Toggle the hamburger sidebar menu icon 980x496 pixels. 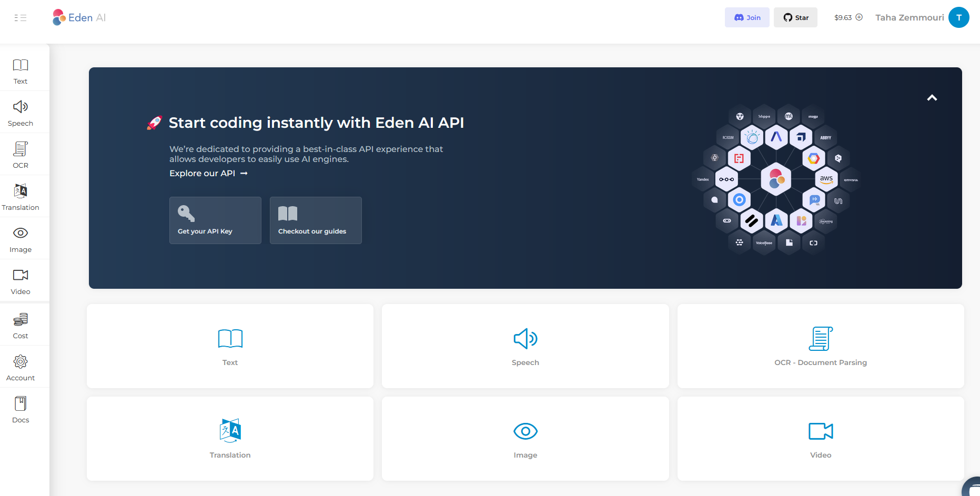21,18
